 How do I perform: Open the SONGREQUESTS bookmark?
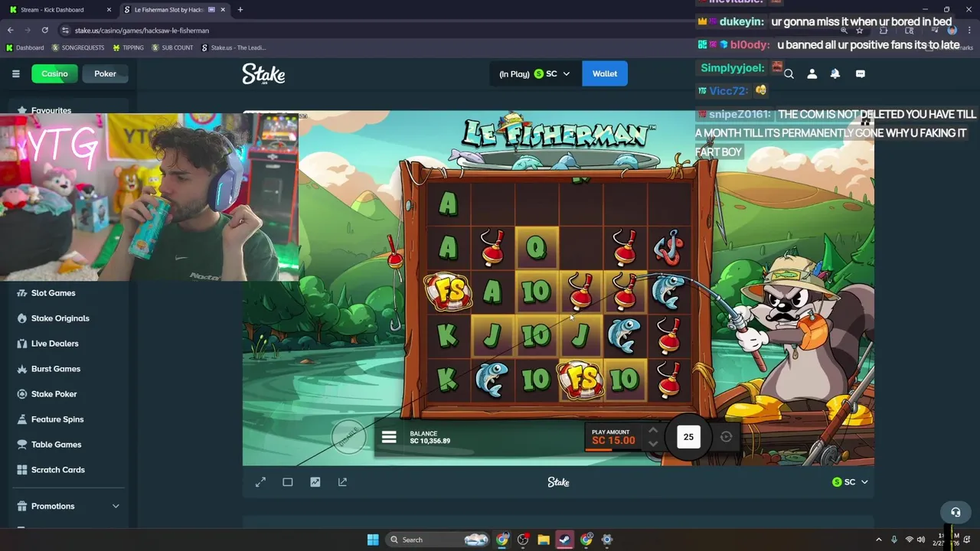78,47
